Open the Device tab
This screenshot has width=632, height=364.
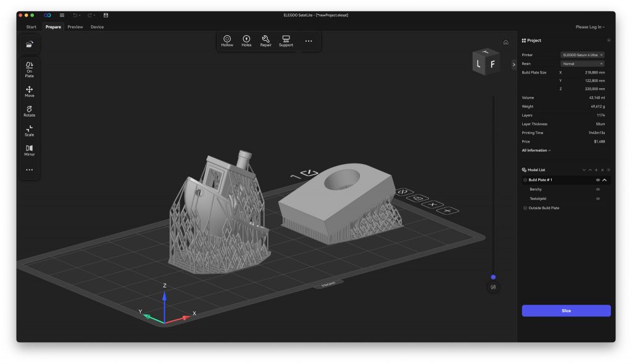(x=97, y=27)
